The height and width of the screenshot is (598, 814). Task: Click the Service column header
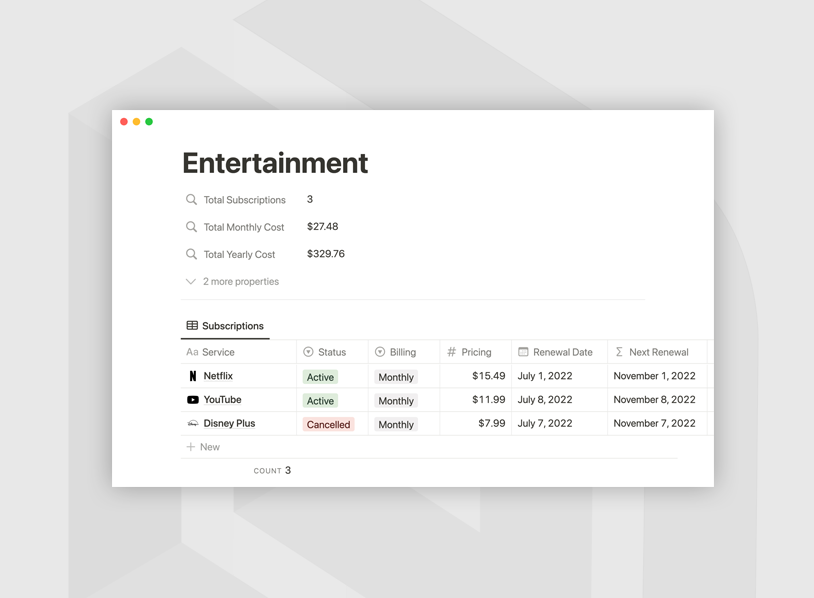pos(218,352)
